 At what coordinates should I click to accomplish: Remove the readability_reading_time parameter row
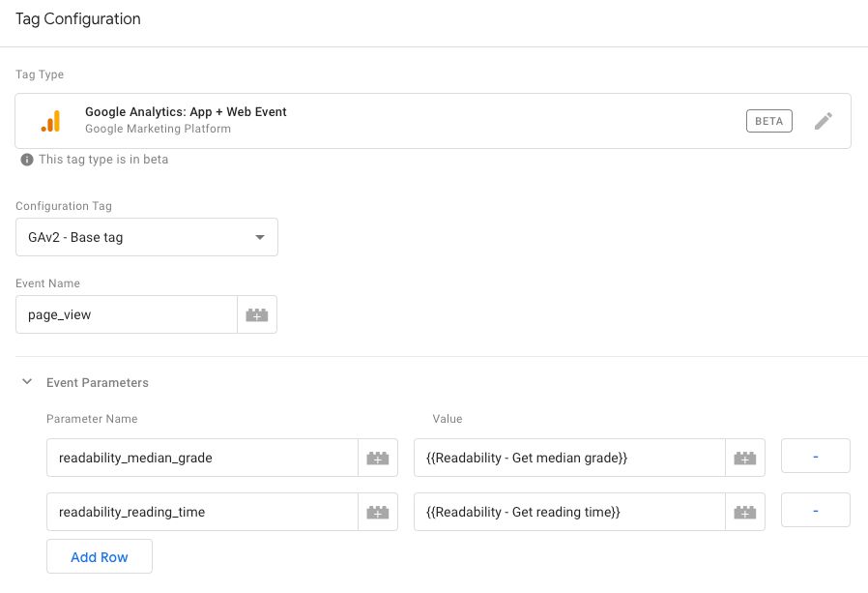[816, 510]
